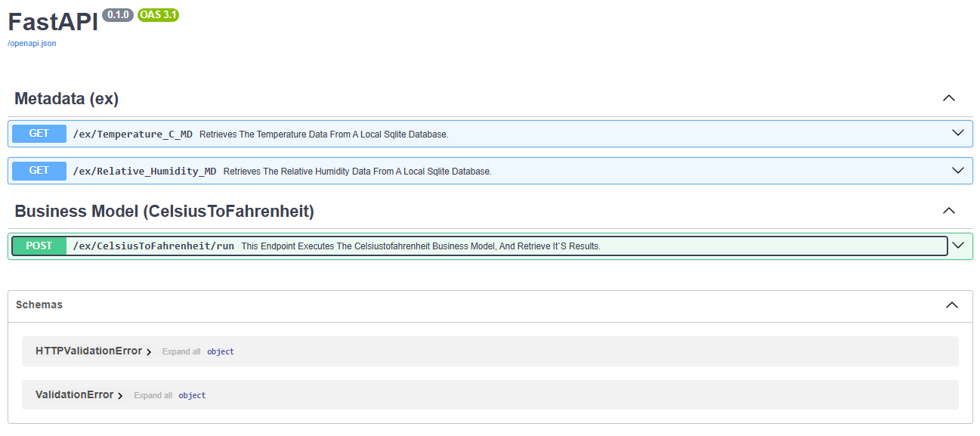This screenshot has height=436, width=980.
Task: Expand the Relative_Humidity_MD endpoint arrow
Action: 958,170
